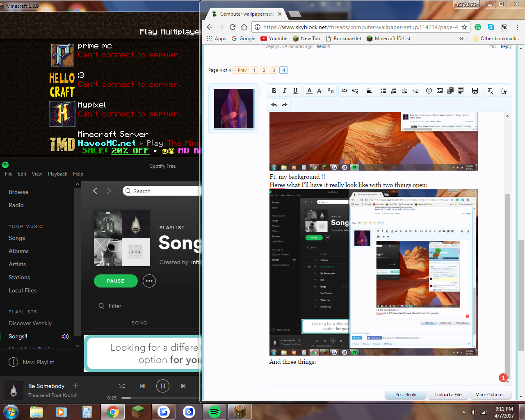Viewport: 525px width, 420px height.
Task: Click the Post Reply button
Action: pos(406,395)
